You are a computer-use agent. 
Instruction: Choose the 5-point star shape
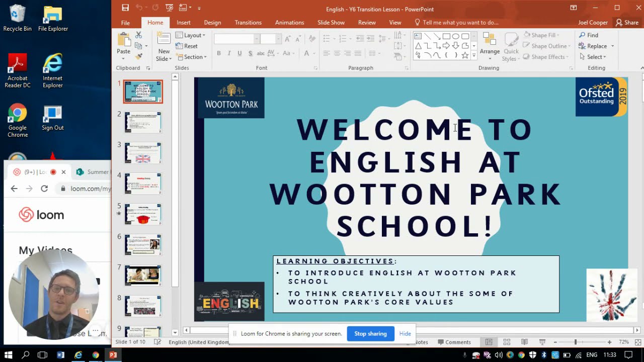tap(465, 55)
